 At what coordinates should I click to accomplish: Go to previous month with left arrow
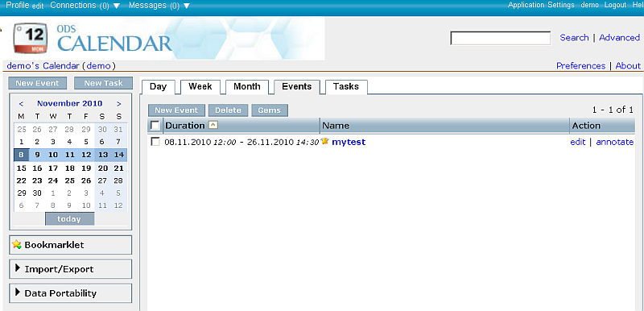[22, 104]
